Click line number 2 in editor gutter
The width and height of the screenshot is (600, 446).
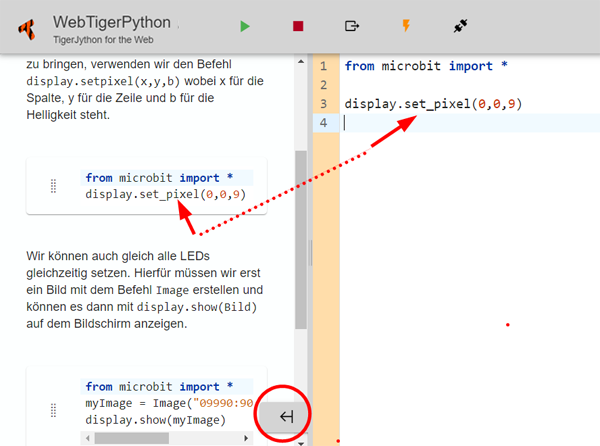pos(324,85)
